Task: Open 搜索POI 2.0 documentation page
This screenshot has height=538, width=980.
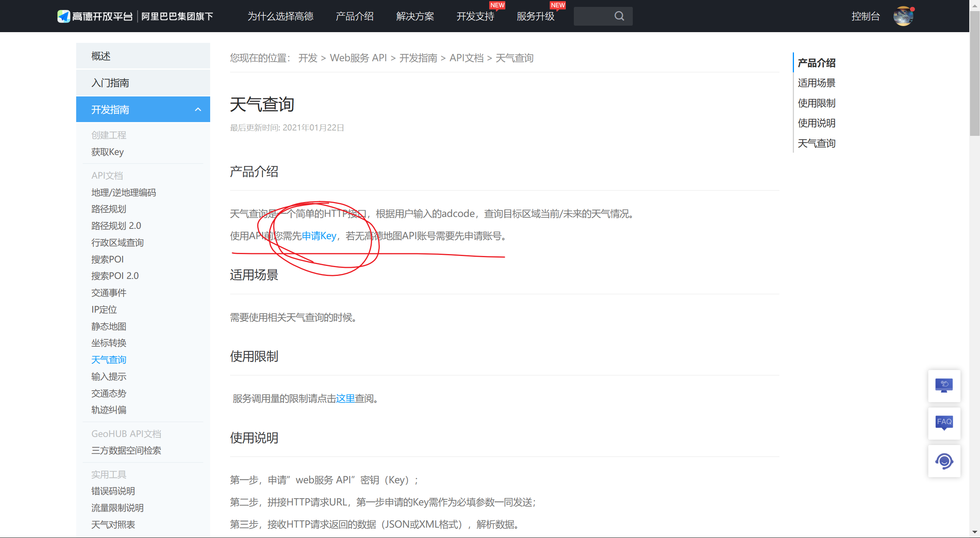Action: pyautogui.click(x=115, y=276)
